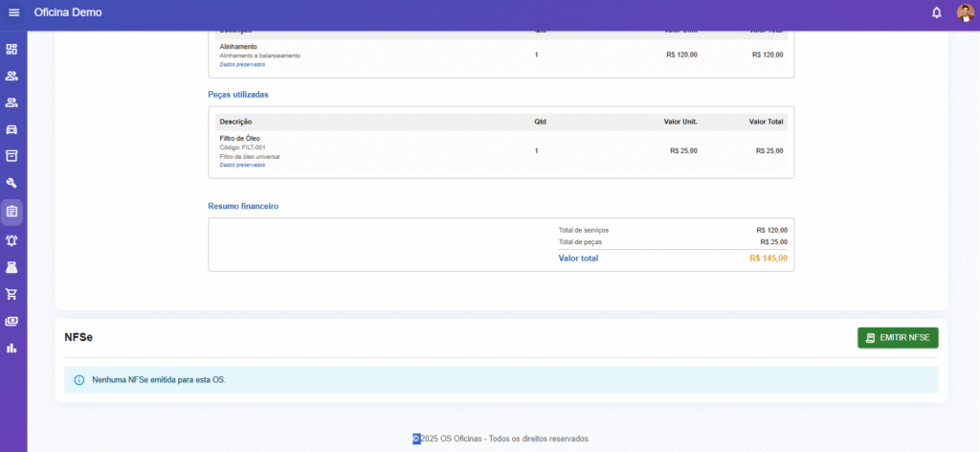Open the notifications bell
Image resolution: width=980 pixels, height=452 pixels.
(936, 12)
